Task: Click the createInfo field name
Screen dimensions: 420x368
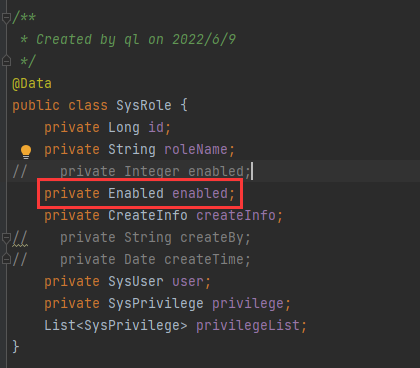Action: point(236,215)
